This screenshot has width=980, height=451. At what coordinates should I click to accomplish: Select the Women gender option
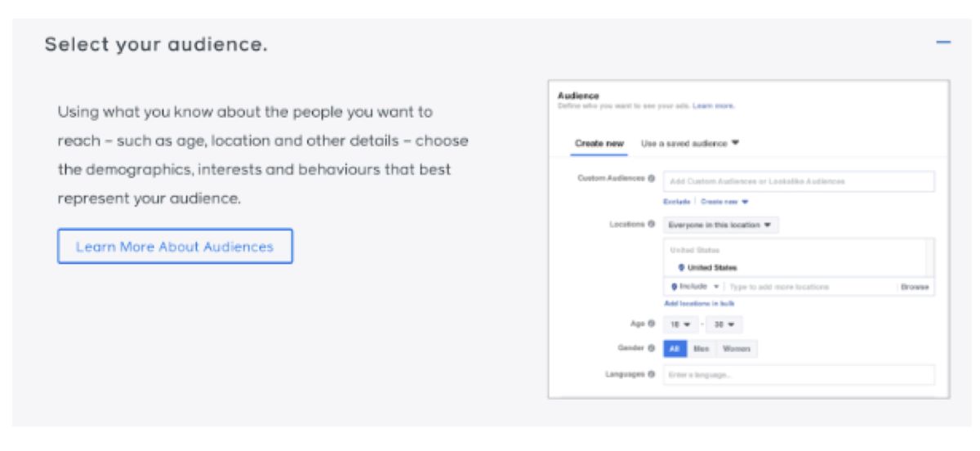(736, 349)
